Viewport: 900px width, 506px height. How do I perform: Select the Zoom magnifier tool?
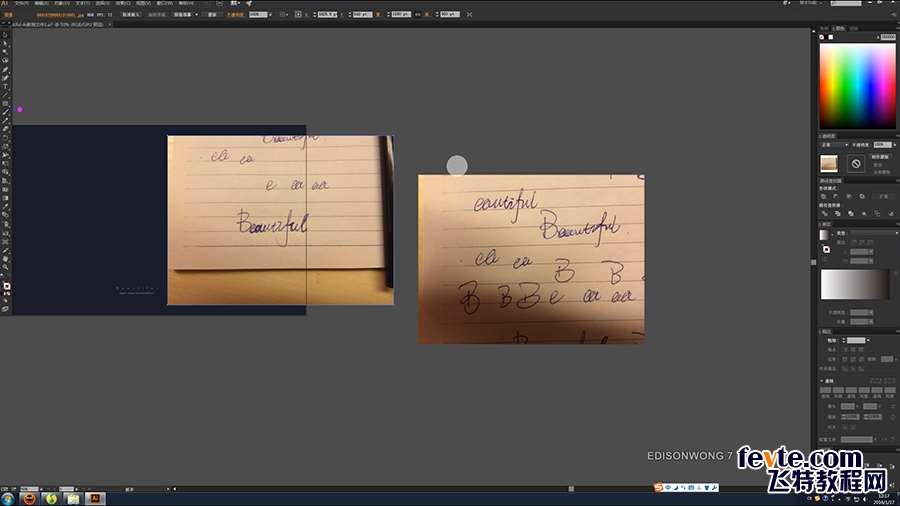point(5,267)
